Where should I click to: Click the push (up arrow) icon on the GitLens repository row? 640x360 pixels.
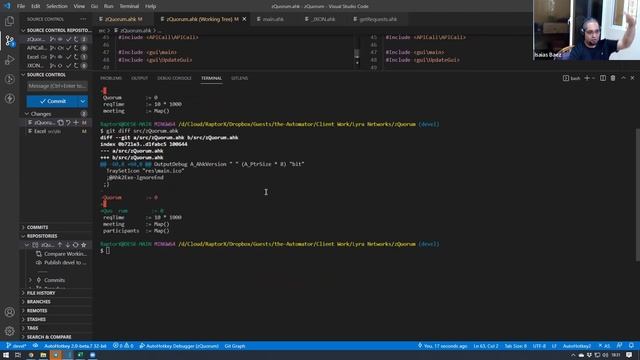(60, 245)
